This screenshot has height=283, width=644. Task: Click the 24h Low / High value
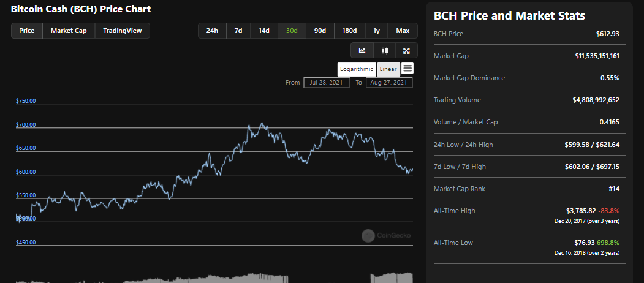pyautogui.click(x=592, y=145)
